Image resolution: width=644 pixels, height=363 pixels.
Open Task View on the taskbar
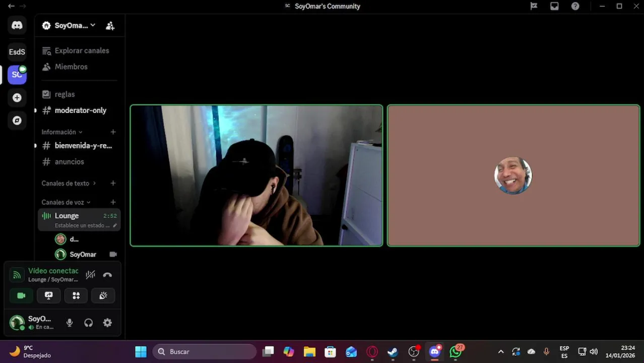pyautogui.click(x=268, y=351)
